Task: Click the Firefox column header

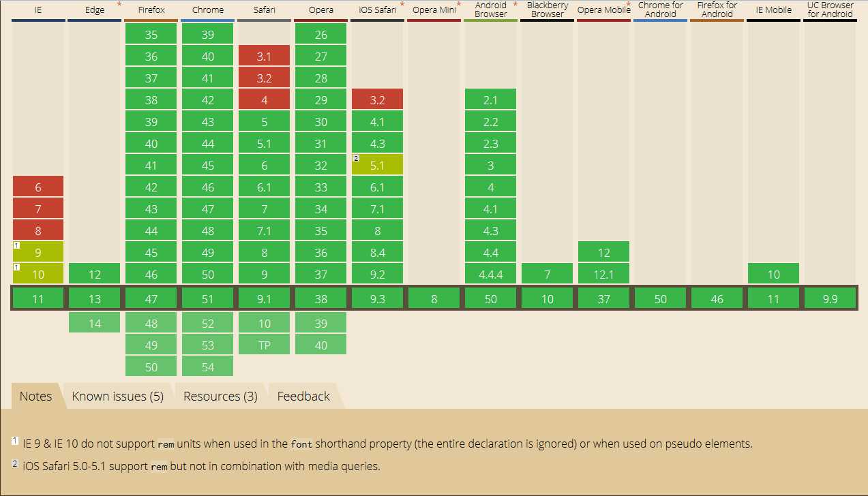Action: 151,10
